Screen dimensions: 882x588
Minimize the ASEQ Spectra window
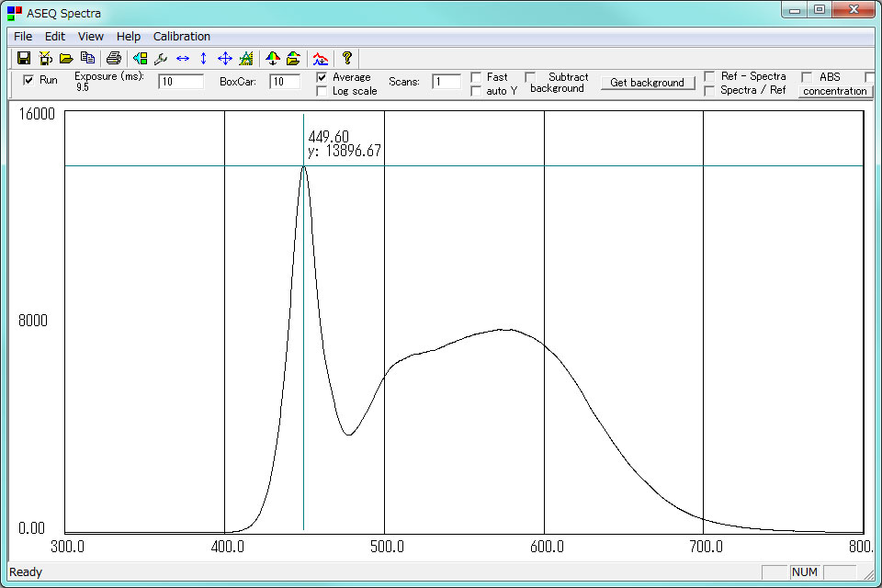[795, 10]
